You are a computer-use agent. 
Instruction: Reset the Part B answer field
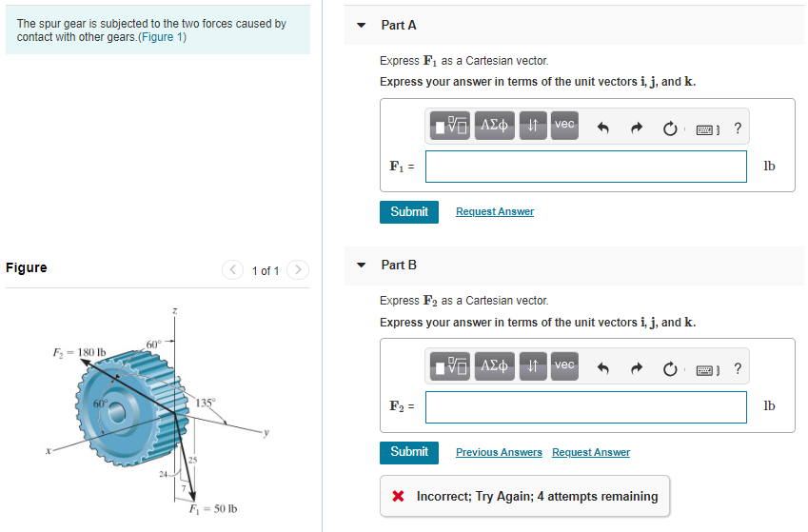tap(670, 368)
